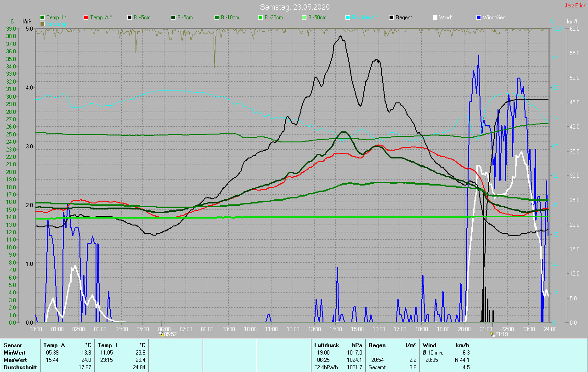Screen dimensions: 588x372
Task: Click the white Wind legend swatch
Action: 435,17
